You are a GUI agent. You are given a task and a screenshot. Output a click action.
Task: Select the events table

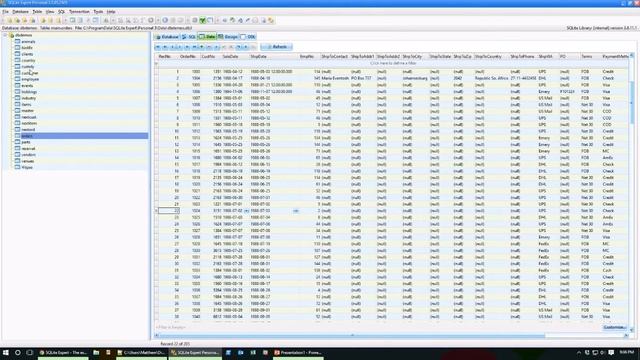tap(27, 86)
